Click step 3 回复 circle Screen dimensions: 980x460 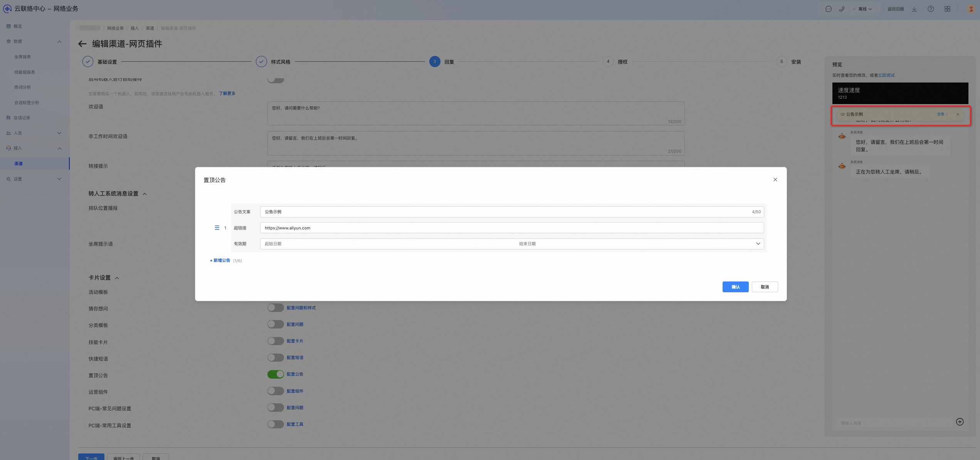click(x=435, y=62)
